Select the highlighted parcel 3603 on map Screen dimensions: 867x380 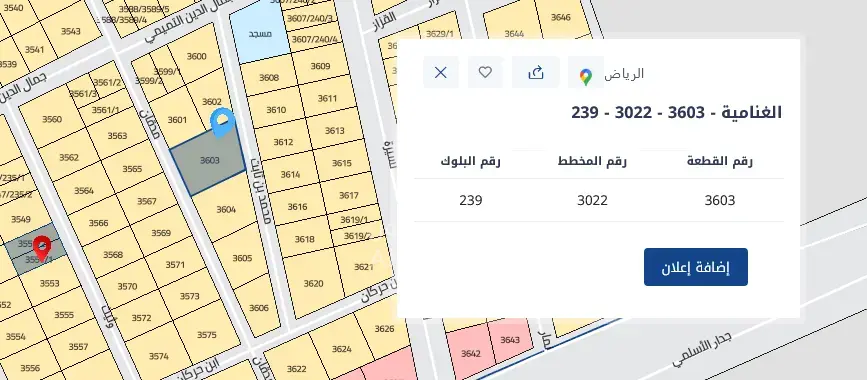(209, 160)
